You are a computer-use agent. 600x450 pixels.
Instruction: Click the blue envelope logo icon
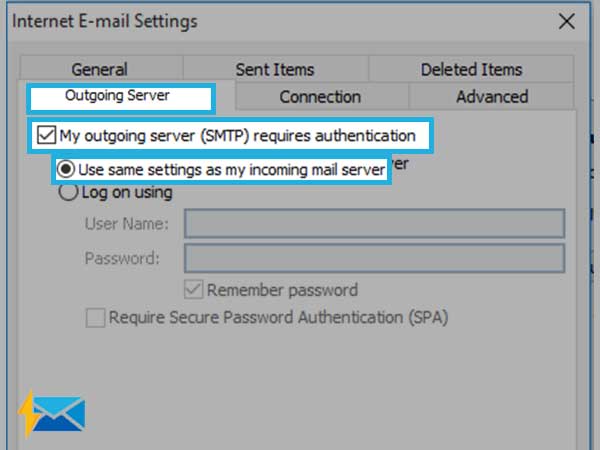click(59, 414)
